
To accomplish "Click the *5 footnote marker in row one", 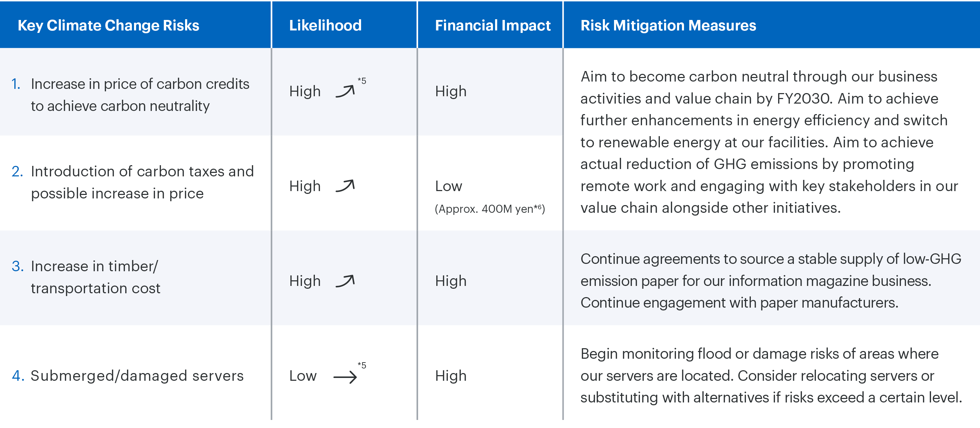I will pyautogui.click(x=362, y=81).
